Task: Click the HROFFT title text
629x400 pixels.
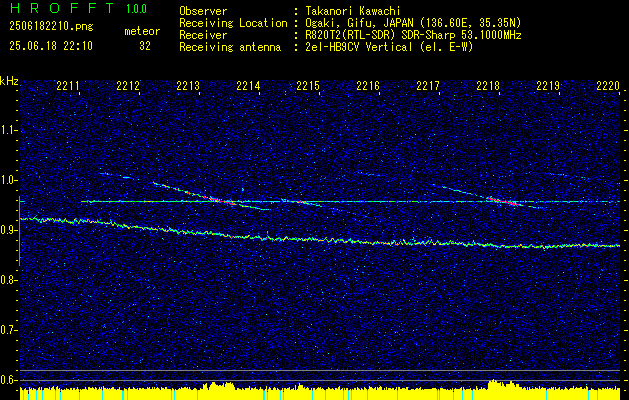Action: tap(62, 8)
